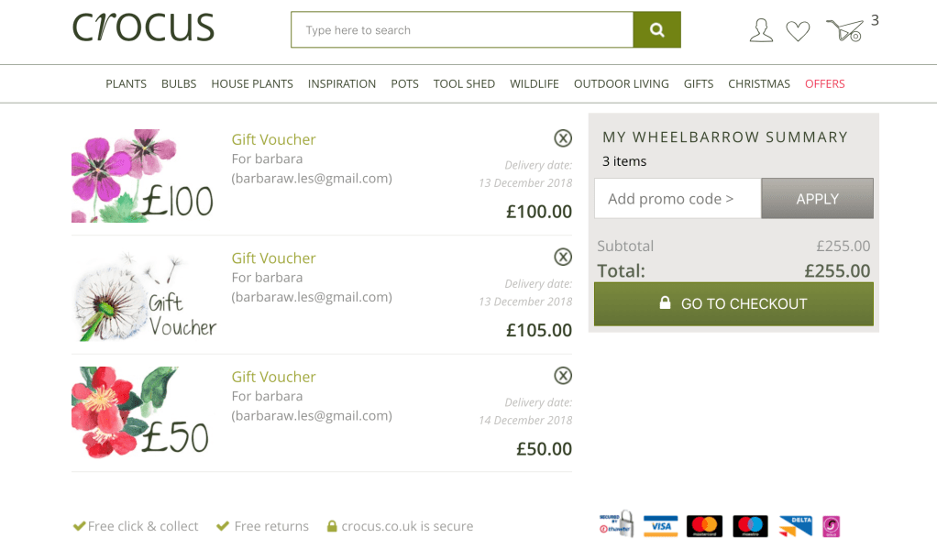Open the £100 gift voucher thumbnail
The image size is (937, 560).
coord(142,176)
